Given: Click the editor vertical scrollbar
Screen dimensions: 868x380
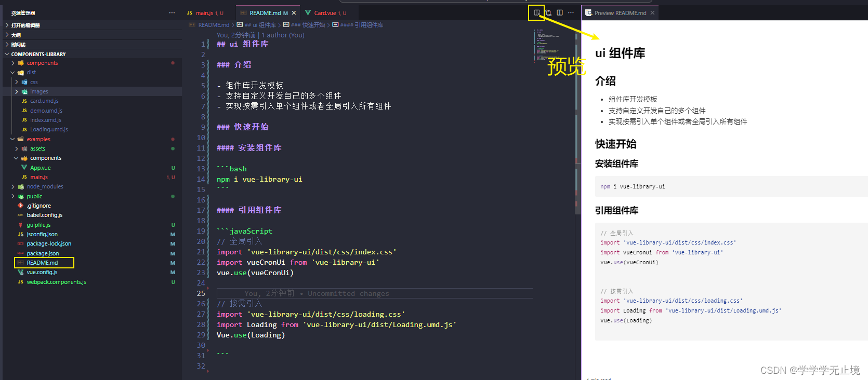Looking at the screenshot, I should (x=577, y=121).
